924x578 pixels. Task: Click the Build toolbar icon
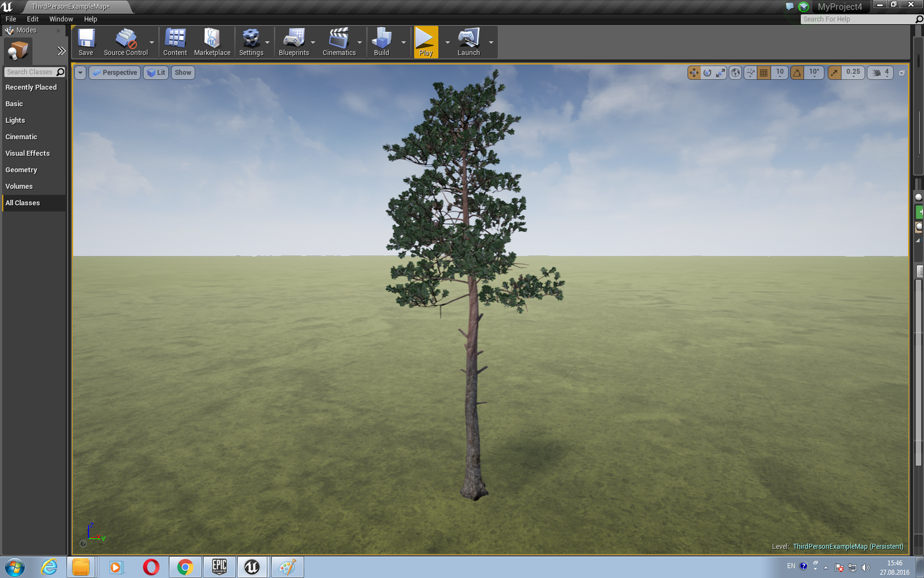click(381, 42)
